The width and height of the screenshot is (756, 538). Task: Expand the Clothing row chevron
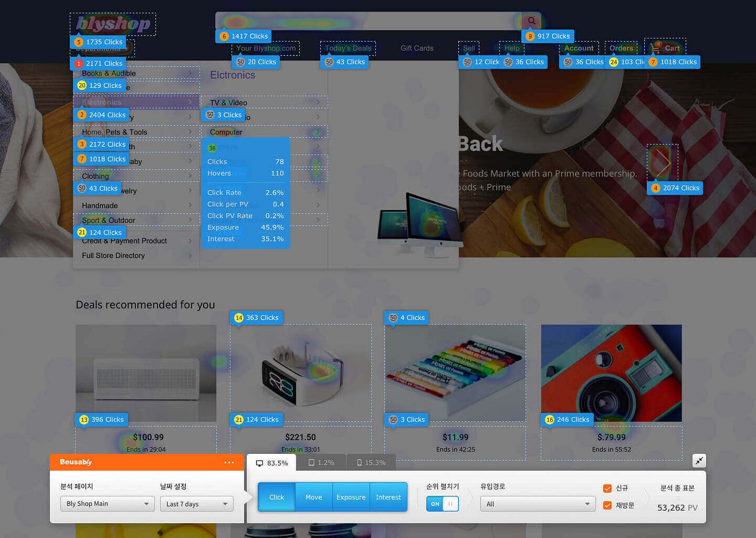[x=190, y=176]
